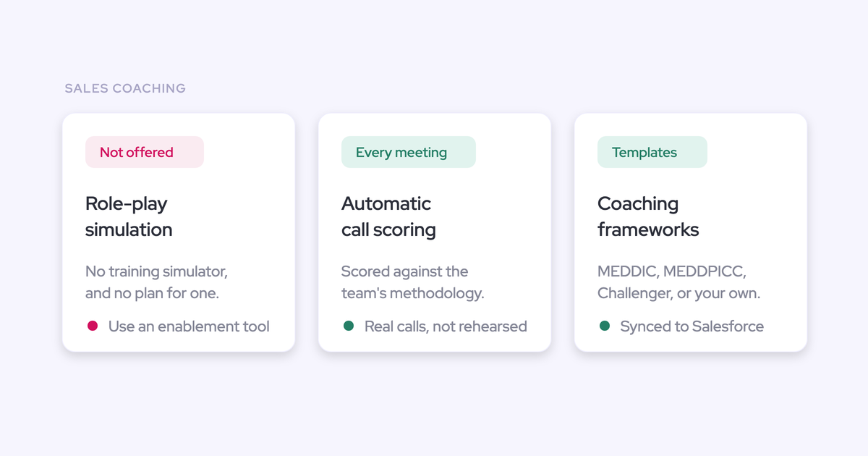
Task: Open the Role-play simulation heading
Action: click(129, 216)
